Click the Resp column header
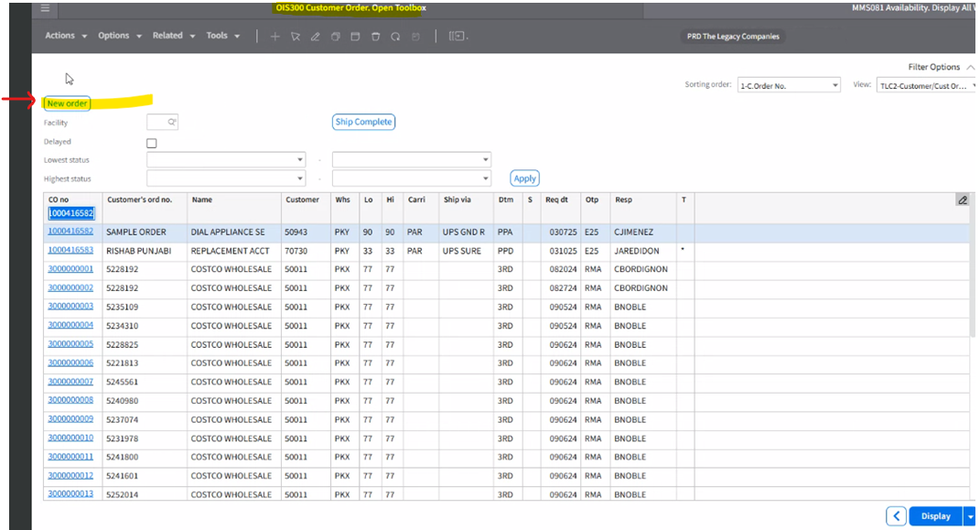Viewport: 980px width, 530px height. (x=623, y=200)
